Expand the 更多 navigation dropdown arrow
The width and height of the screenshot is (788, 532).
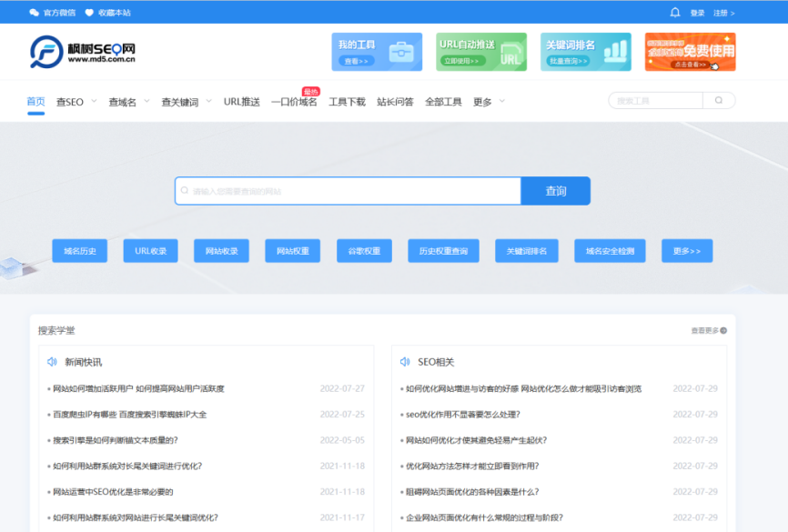tap(502, 101)
